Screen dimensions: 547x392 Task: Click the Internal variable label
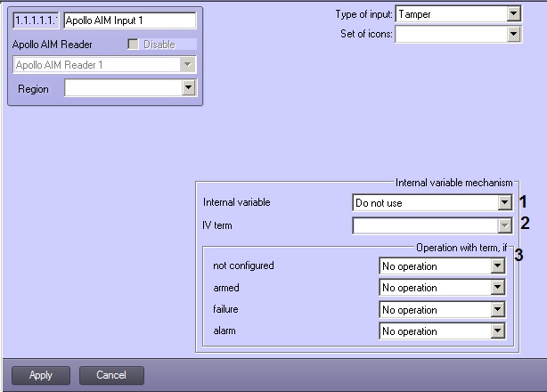236,202
